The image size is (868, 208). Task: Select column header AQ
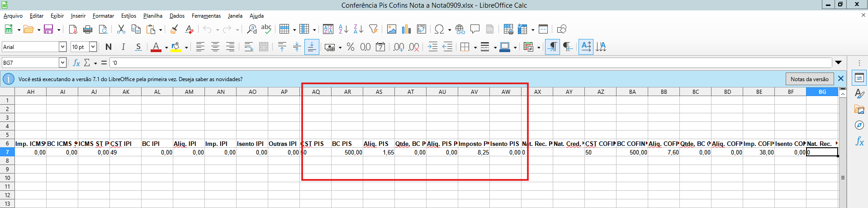click(x=316, y=92)
